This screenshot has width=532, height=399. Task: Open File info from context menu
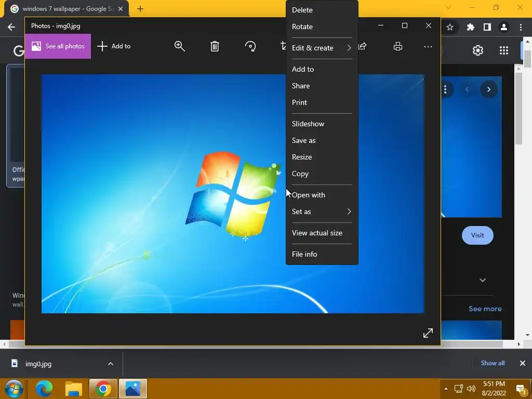(x=322, y=254)
